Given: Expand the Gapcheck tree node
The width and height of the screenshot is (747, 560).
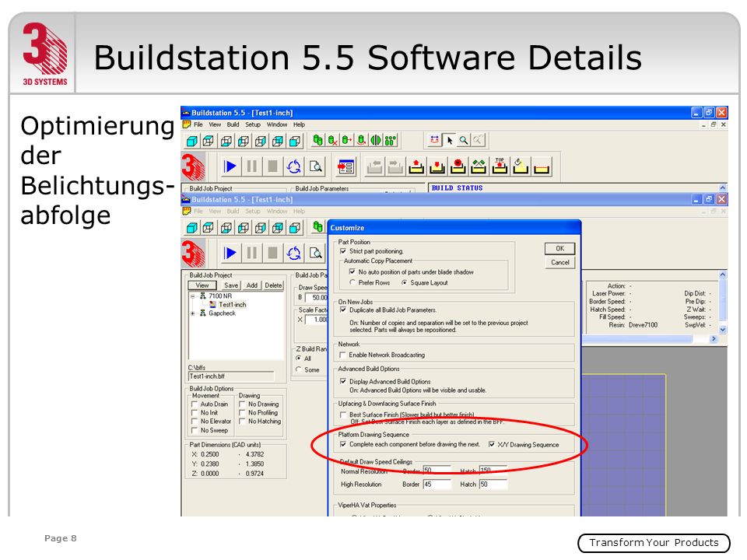Looking at the screenshot, I should point(192,313).
